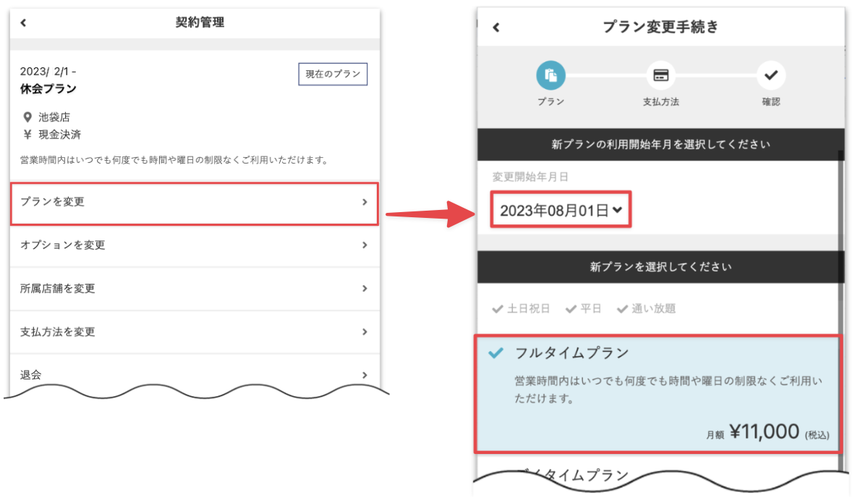Screen dimensions: 868x501
Task: Click back arrow in プラン変更手続き header
Action: (495, 28)
